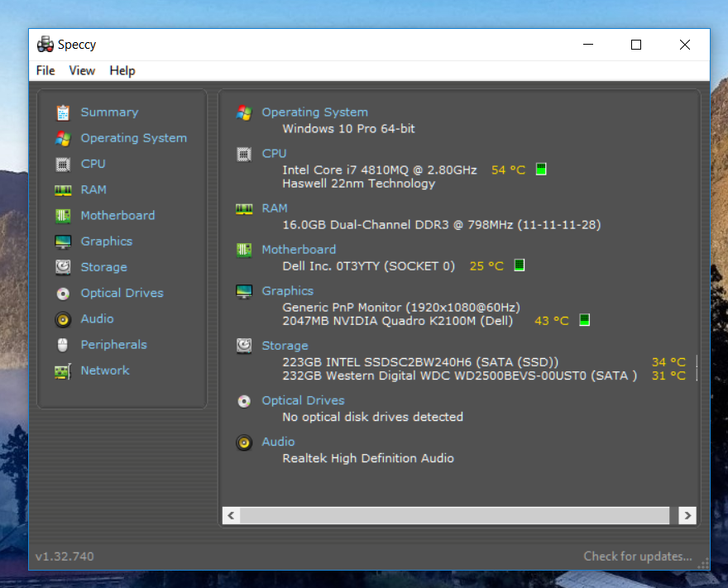
Task: Click the Storage heading link in summary
Action: tap(285, 346)
